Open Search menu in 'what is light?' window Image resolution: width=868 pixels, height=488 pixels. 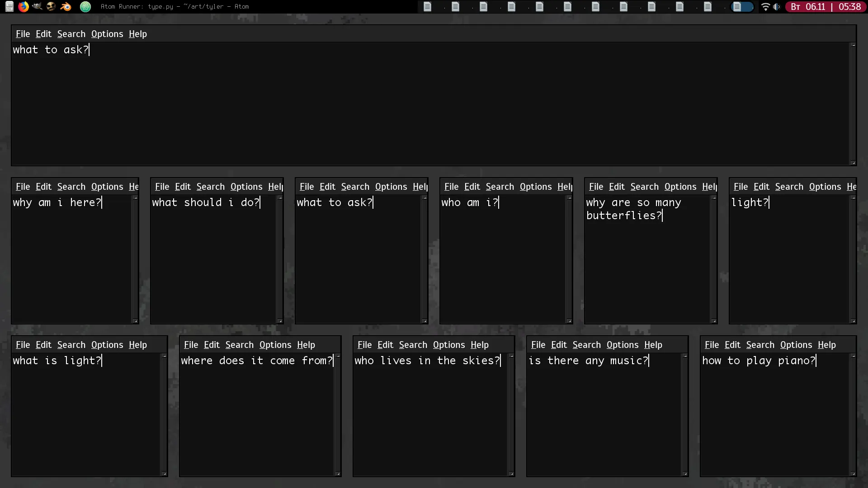coord(71,345)
